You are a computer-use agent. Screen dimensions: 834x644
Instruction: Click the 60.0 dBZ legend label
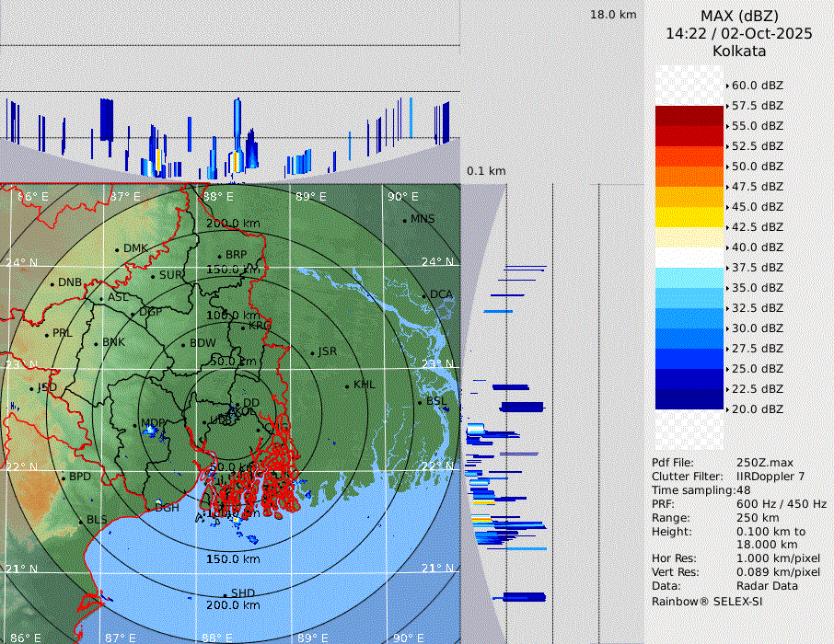(x=757, y=86)
